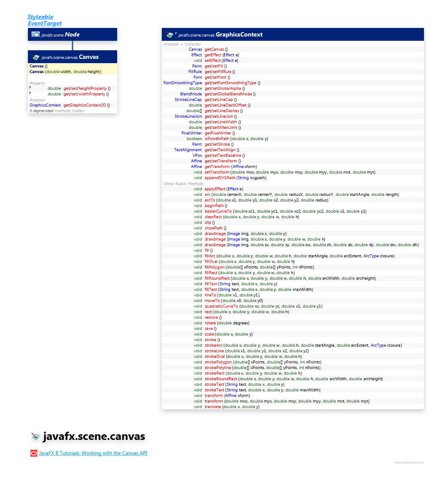Click fillPolygon method
Screen dimensions: 448x482
pyautogui.click(x=260, y=267)
